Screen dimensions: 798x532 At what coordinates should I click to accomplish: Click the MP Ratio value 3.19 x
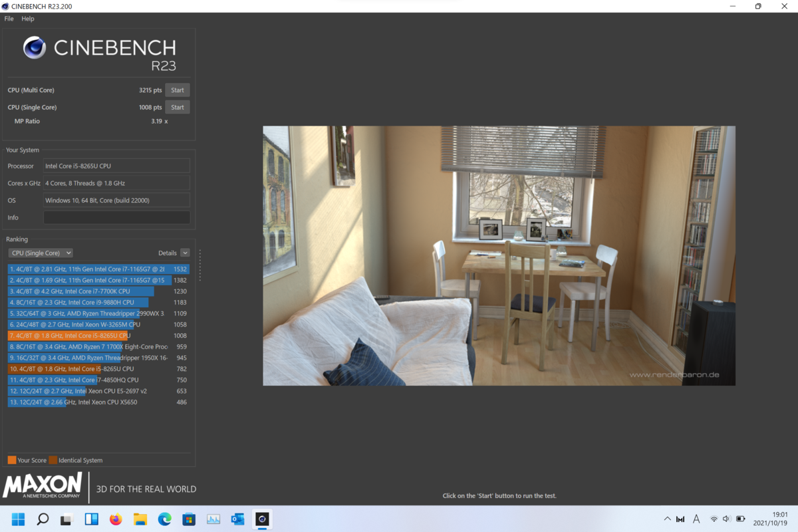[x=159, y=121]
